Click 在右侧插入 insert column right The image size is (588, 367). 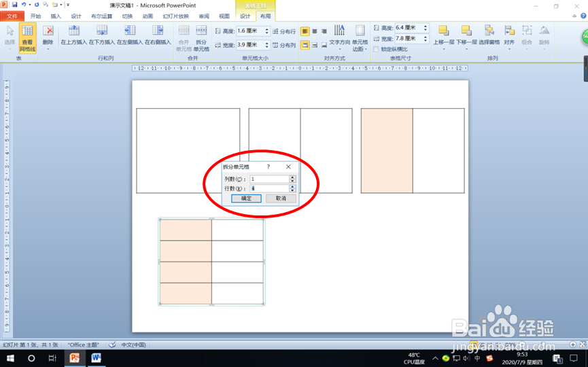[x=158, y=35]
